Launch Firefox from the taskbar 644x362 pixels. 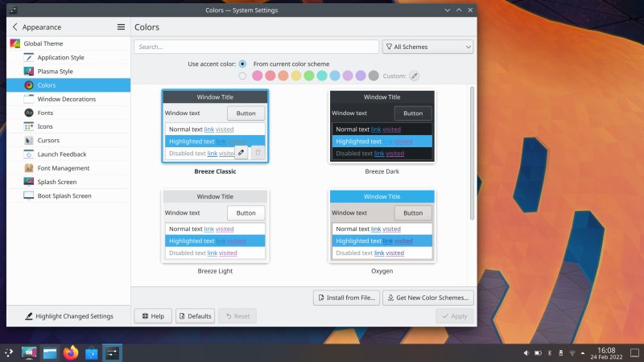click(x=70, y=352)
